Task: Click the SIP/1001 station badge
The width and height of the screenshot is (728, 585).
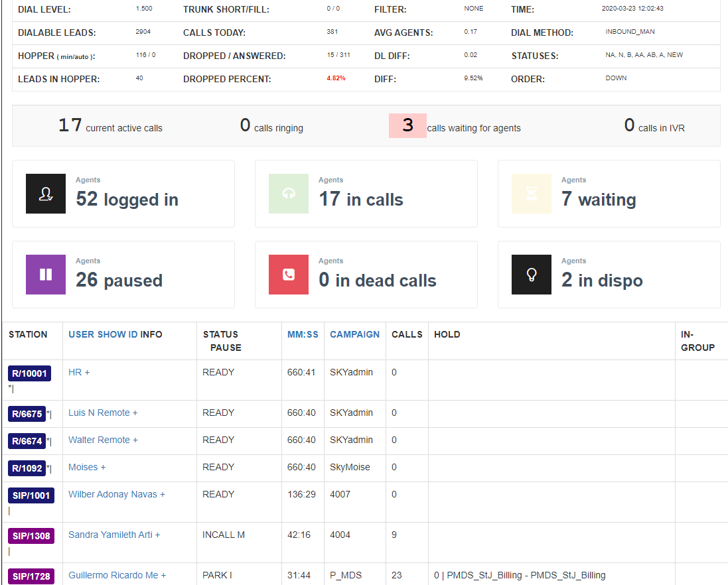Action: pos(31,495)
